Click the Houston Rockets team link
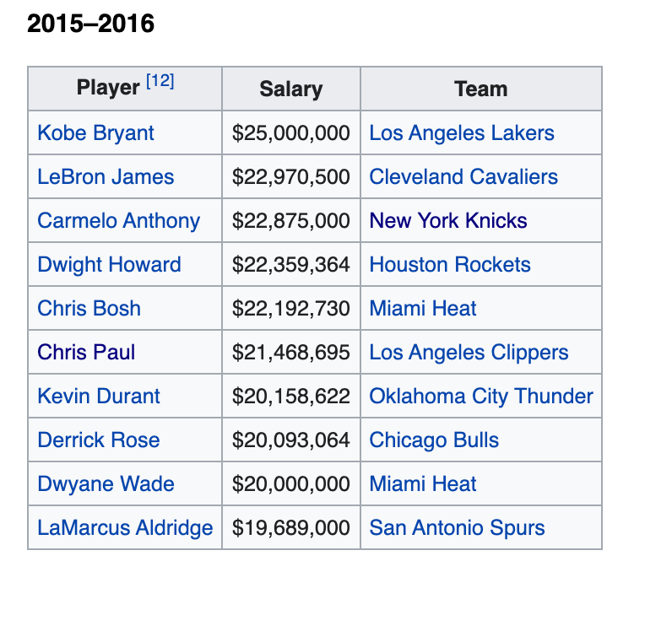 [x=450, y=265]
